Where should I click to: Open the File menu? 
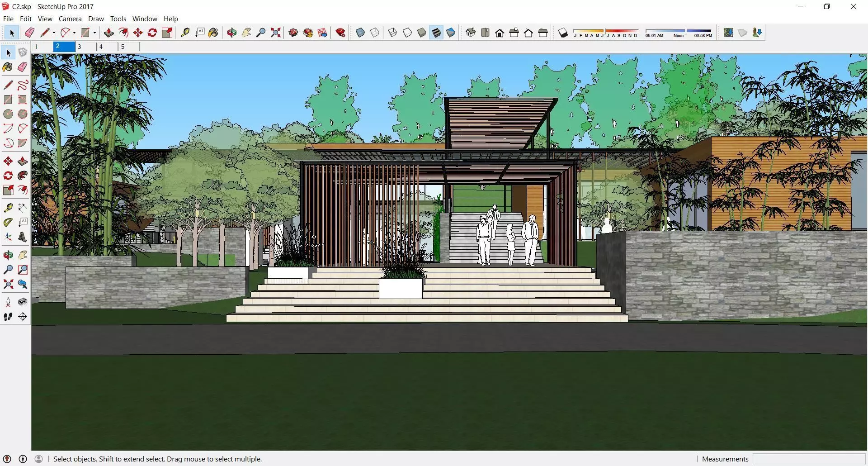(8, 19)
